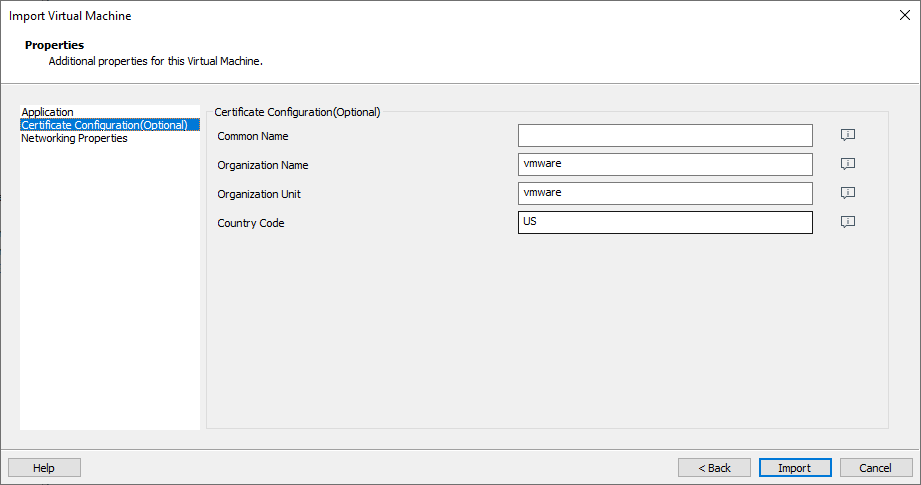This screenshot has height=485, width=921.
Task: Click the bold Properties heading
Action: (55, 45)
